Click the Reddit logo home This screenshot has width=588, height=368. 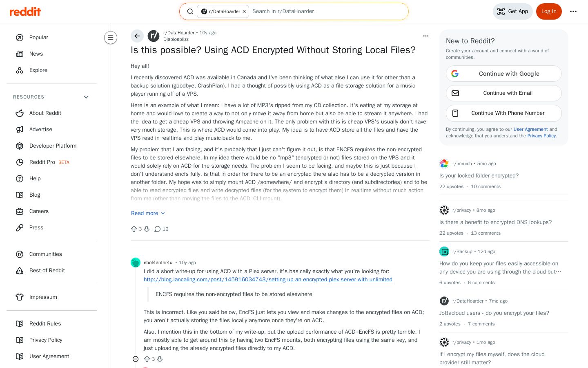[25, 11]
